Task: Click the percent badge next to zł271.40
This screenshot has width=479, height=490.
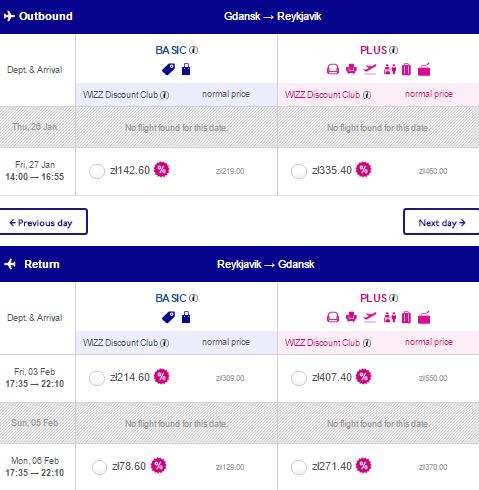Action: 363,466
